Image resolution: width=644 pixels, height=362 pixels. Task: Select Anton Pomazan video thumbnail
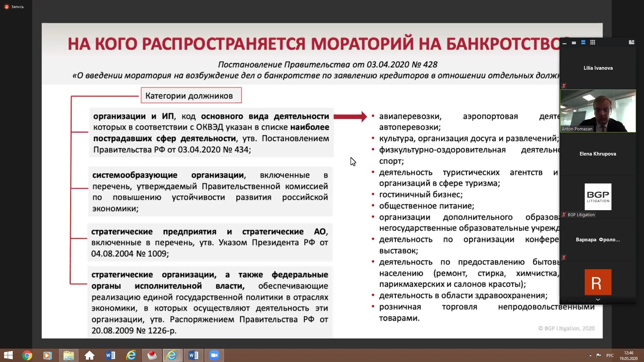[x=598, y=111]
